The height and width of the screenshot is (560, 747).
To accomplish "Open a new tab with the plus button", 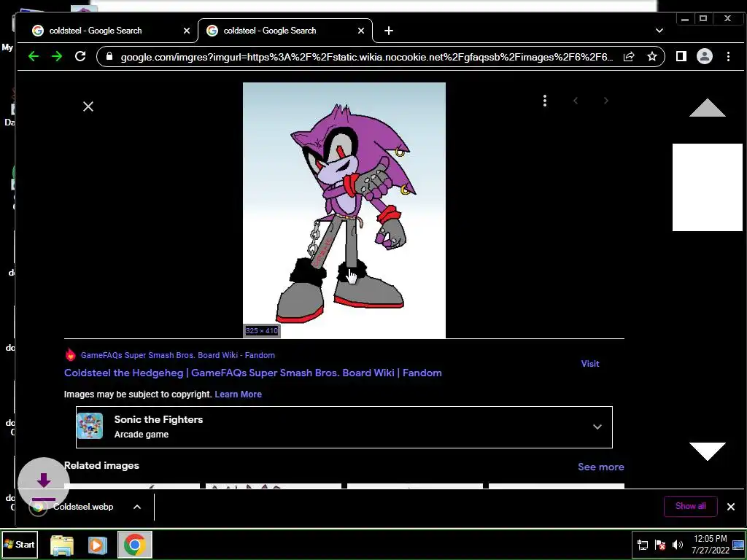I will pos(389,31).
